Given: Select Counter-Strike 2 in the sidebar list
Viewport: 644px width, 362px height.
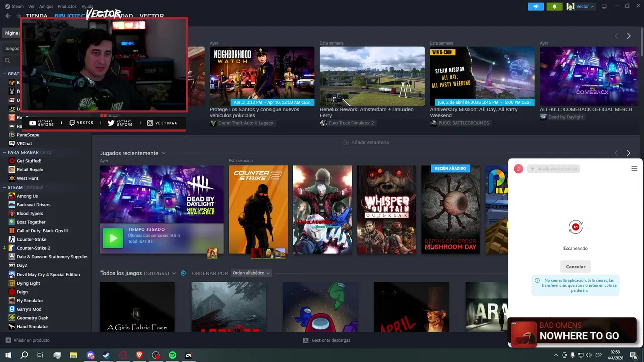Looking at the screenshot, I should (x=33, y=248).
